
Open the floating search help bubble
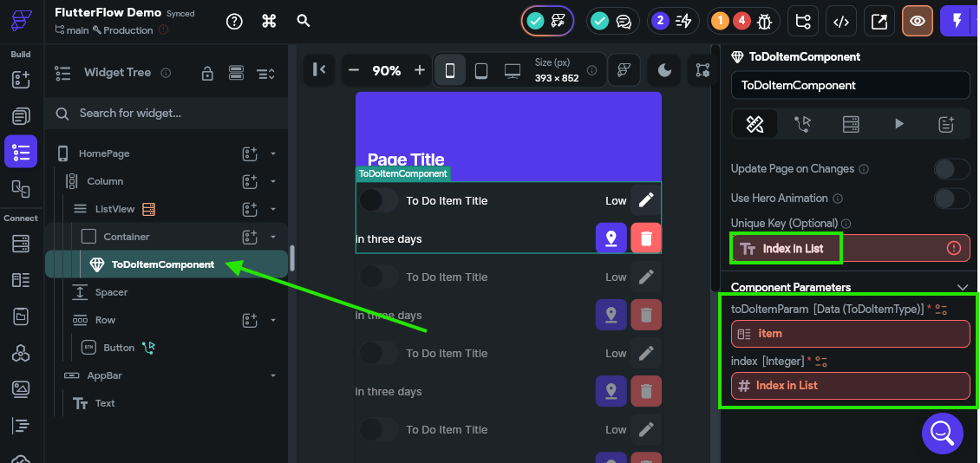pyautogui.click(x=943, y=433)
